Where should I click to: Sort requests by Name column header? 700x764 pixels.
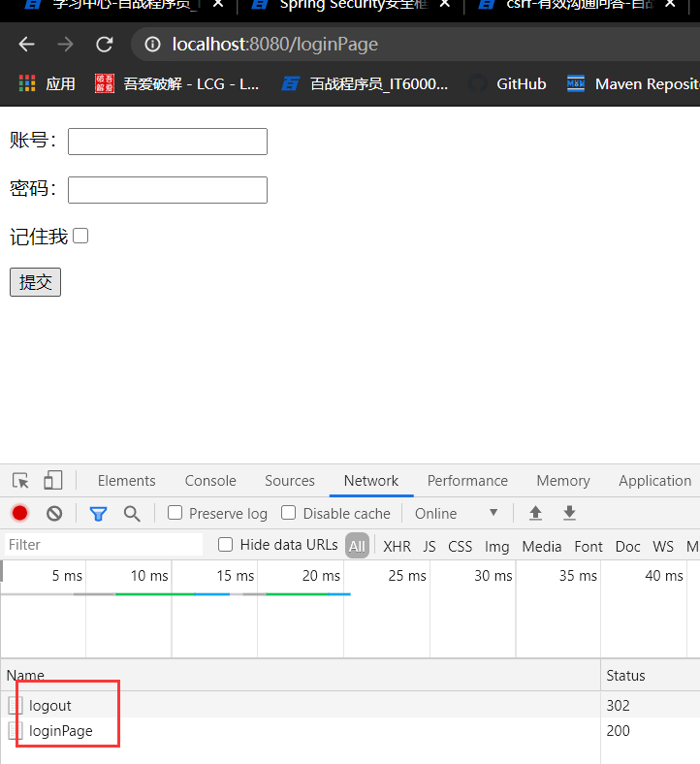click(301, 676)
